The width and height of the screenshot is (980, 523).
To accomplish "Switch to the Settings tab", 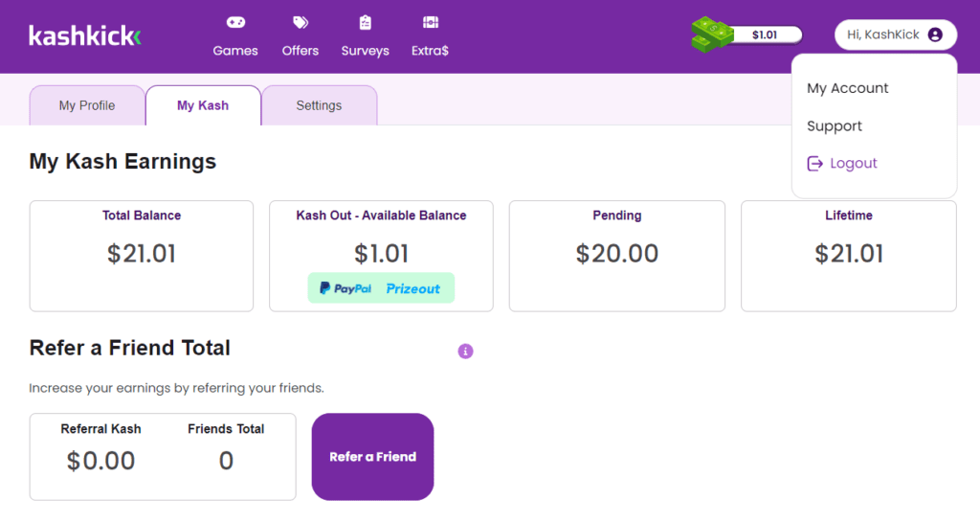I will (319, 105).
